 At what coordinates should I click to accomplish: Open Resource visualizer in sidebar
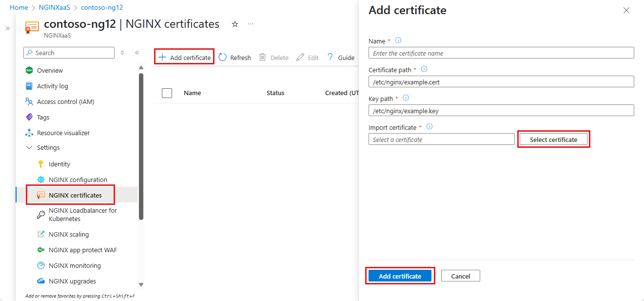[x=63, y=133]
